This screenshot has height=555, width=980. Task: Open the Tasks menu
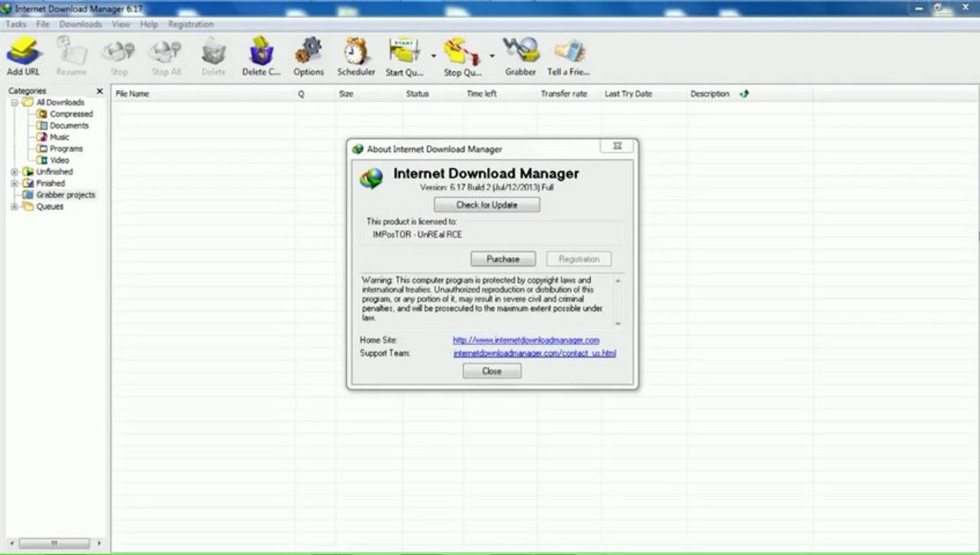(x=15, y=24)
